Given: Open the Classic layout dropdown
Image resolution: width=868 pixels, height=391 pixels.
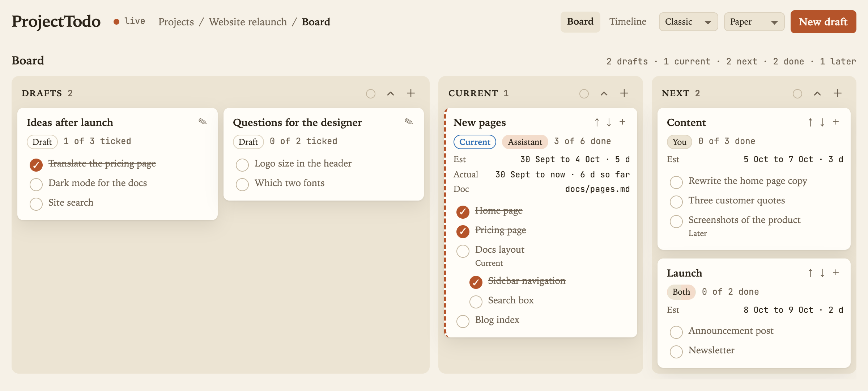Looking at the screenshot, I should point(688,22).
